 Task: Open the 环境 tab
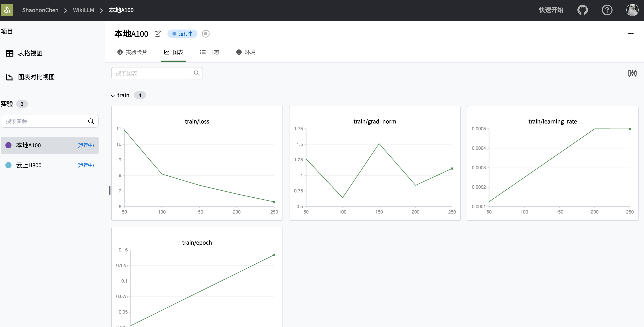point(246,52)
